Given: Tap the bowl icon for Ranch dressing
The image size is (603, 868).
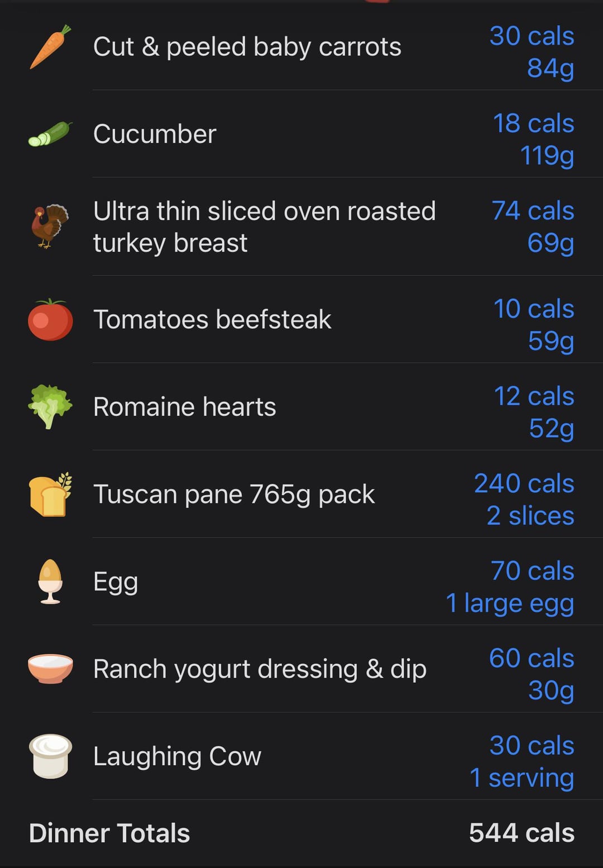Looking at the screenshot, I should [x=50, y=669].
